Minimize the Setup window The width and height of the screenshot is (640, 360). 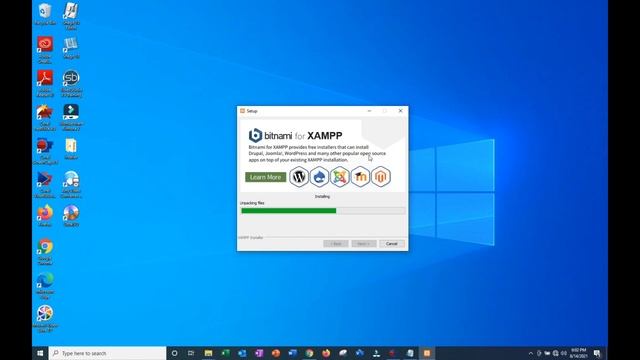[x=369, y=111]
